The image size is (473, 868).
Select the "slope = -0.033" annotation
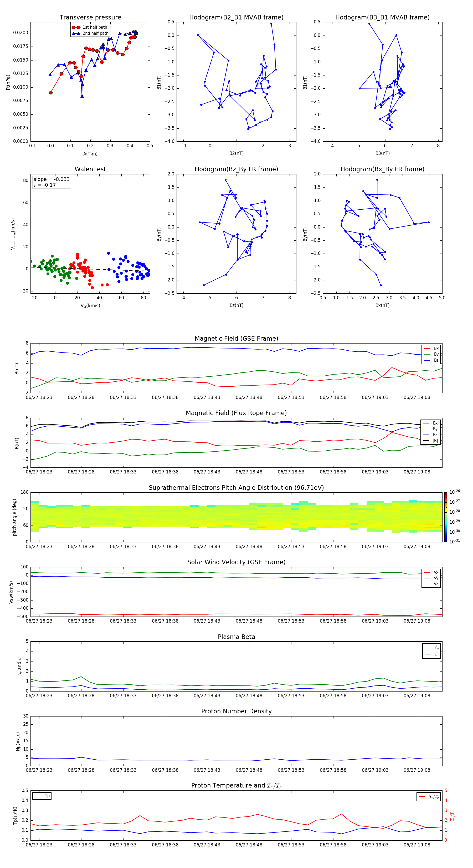tap(52, 179)
